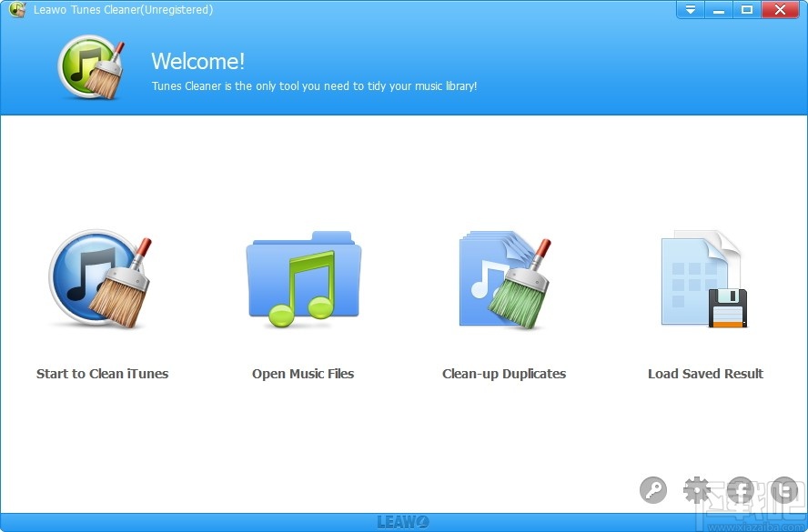808x532 pixels.
Task: Click the Tunes Cleaner logo in the title bar
Action: point(16,10)
